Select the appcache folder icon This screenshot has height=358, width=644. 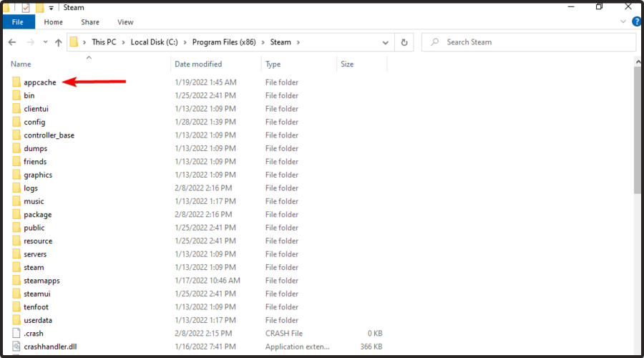[x=16, y=82]
